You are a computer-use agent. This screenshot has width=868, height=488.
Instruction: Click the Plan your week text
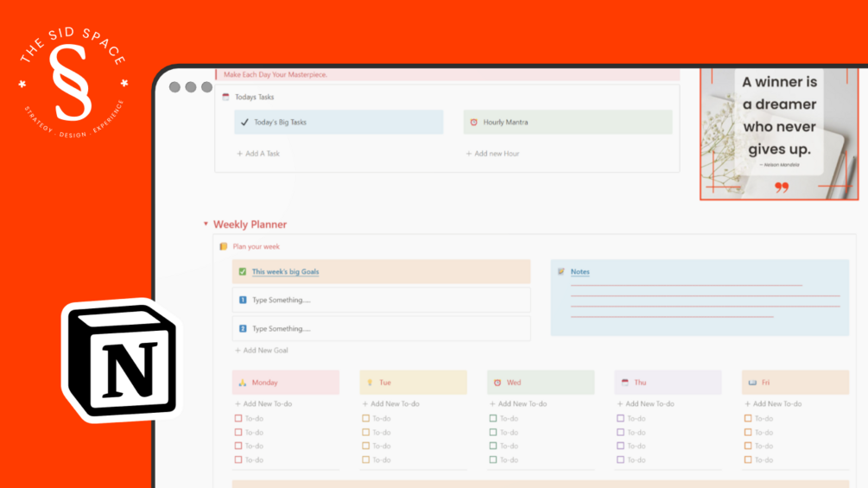point(256,246)
